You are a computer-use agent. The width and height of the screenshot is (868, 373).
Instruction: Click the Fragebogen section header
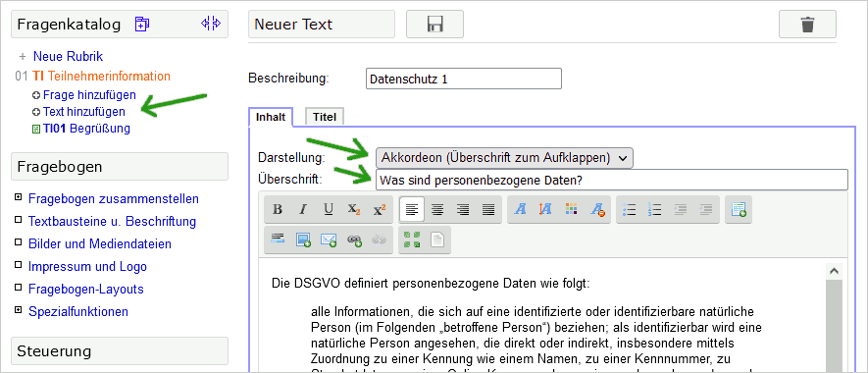click(x=120, y=166)
